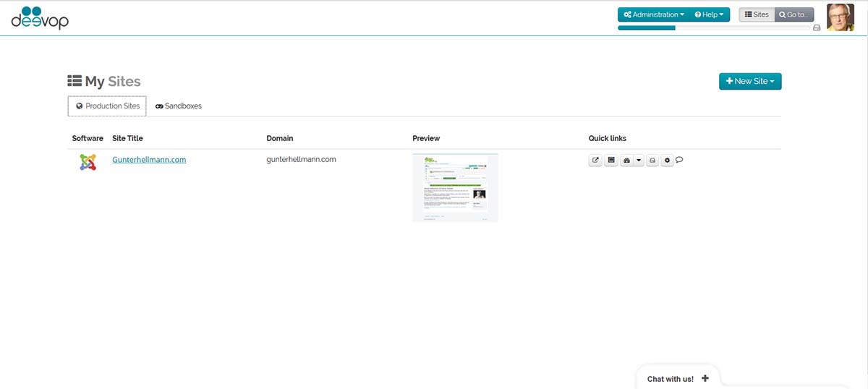868x389 pixels.
Task: Click the deevop logo
Action: pyautogui.click(x=40, y=17)
